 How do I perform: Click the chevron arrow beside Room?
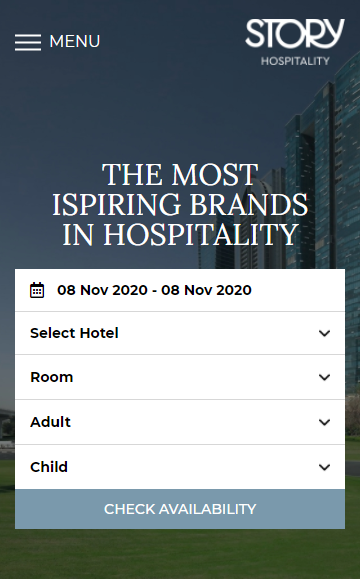324,377
